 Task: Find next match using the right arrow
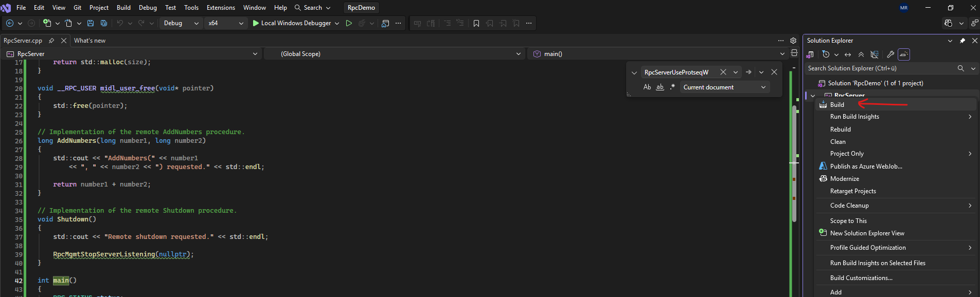749,72
